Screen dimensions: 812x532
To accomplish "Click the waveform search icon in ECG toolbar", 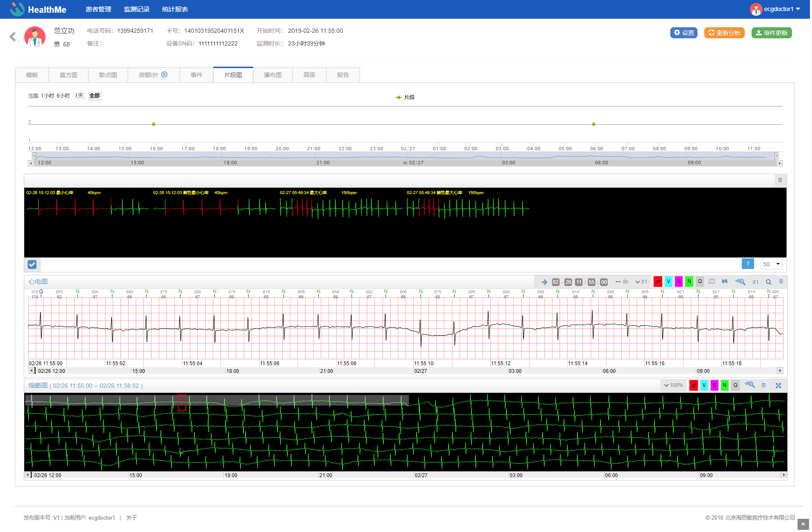I will pyautogui.click(x=740, y=282).
